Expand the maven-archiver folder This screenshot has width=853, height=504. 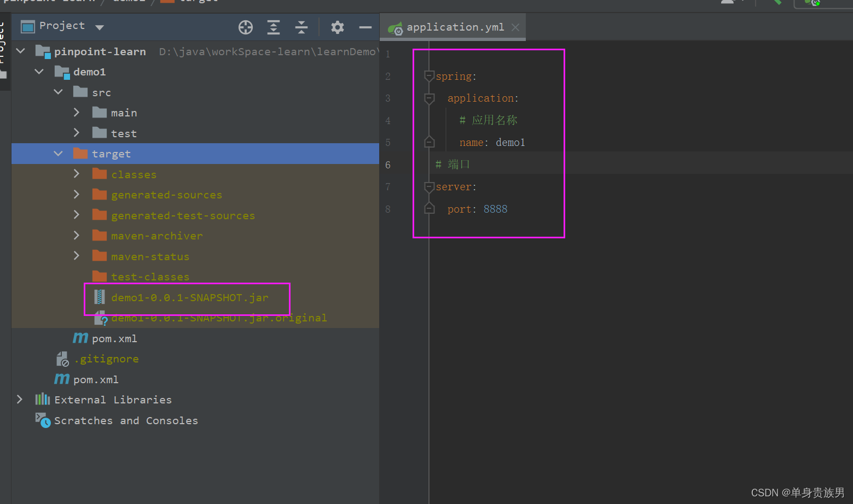point(77,236)
